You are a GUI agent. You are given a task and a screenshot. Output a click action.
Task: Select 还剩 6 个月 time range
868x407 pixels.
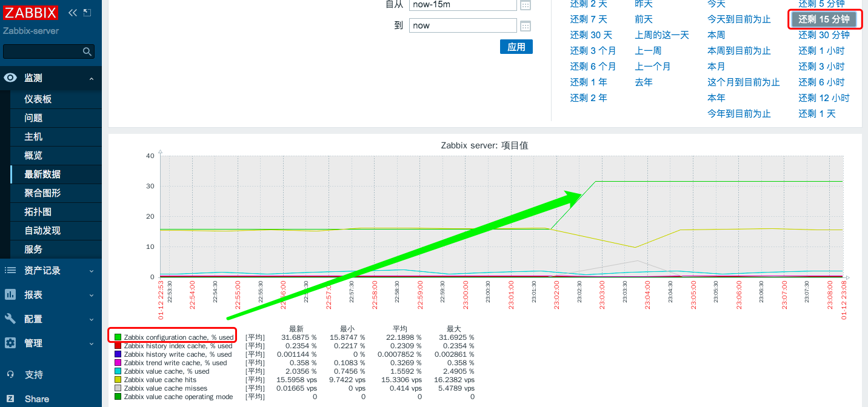coord(593,67)
